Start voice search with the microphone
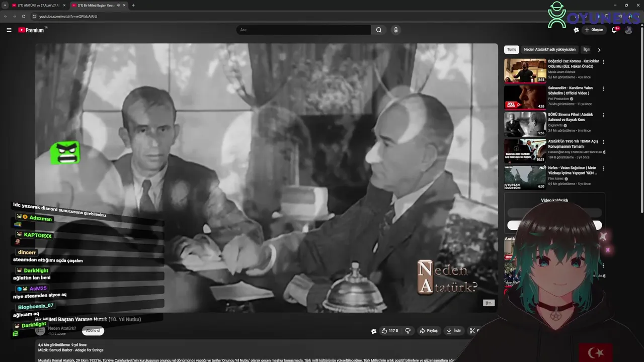The height and width of the screenshot is (362, 644). 396,30
